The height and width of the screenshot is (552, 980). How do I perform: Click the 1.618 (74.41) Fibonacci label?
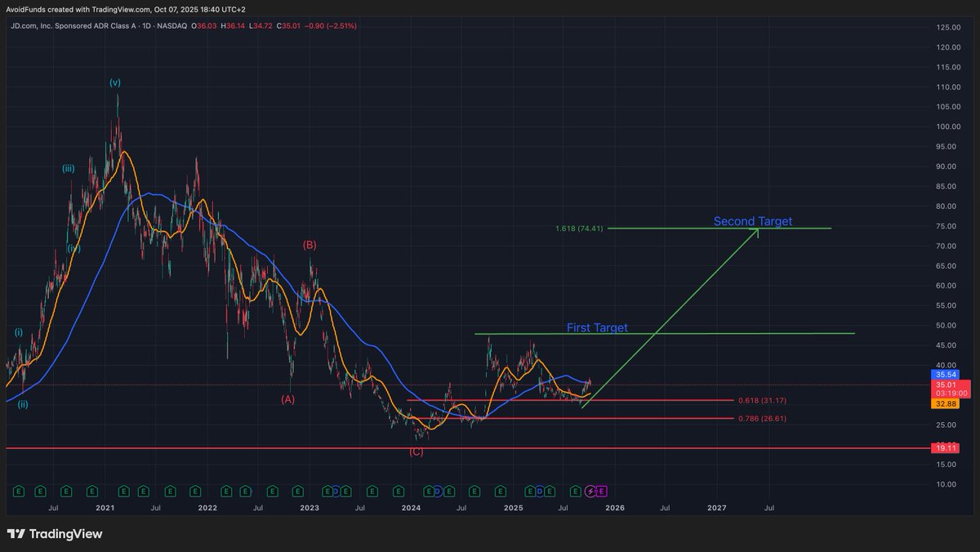[578, 229]
